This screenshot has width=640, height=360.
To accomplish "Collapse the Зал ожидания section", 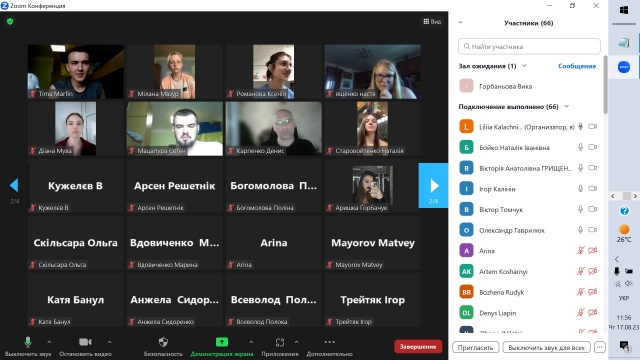I will coord(524,66).
